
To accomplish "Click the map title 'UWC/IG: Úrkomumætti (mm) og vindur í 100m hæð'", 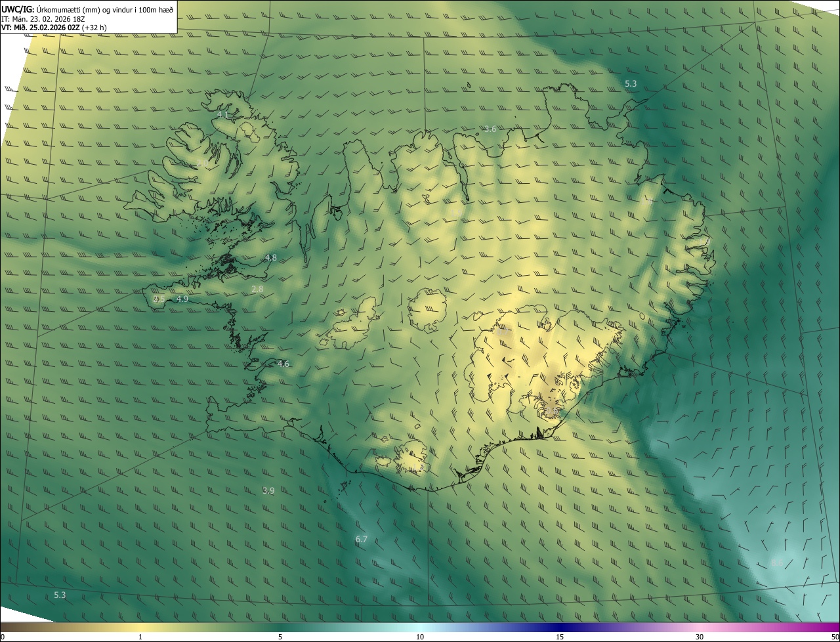I will pos(87,9).
